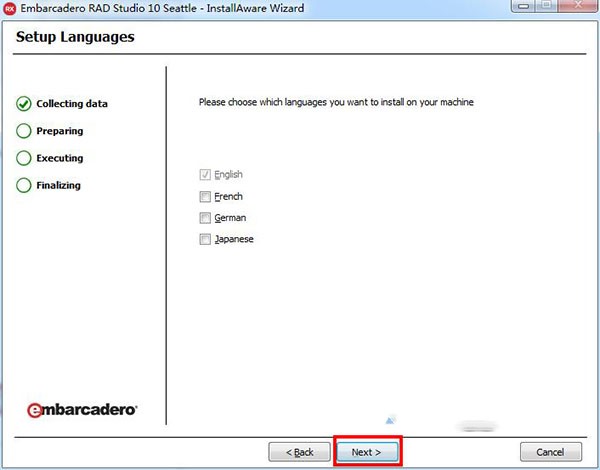Click the green checkmark beside Collecting data

[x=24, y=103]
